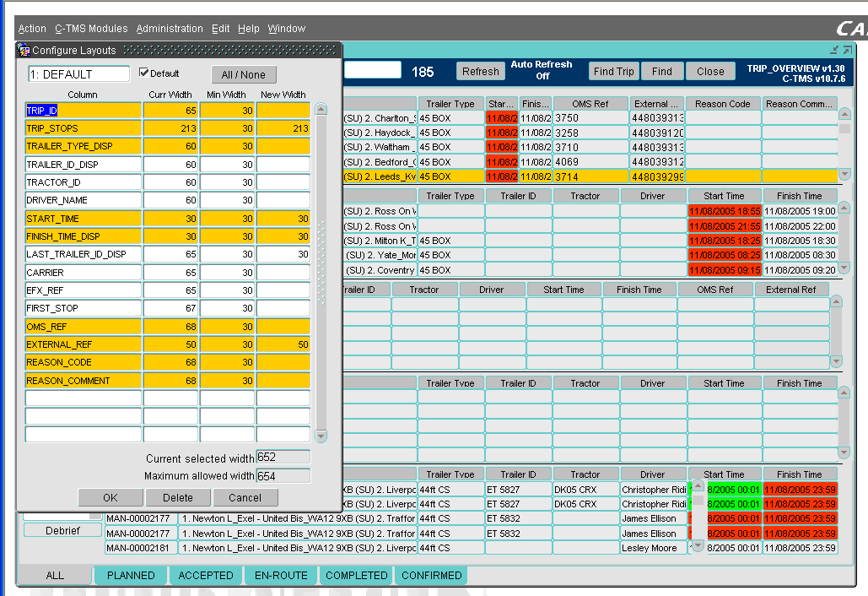Switch to the PLANNED tab
868x596 pixels.
coord(131,575)
